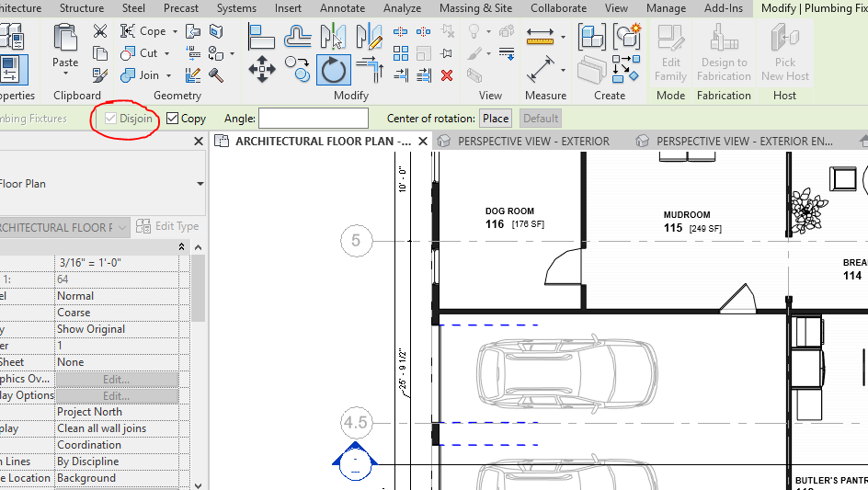Close the Properties palette
This screenshot has height=490, width=868.
click(x=199, y=142)
